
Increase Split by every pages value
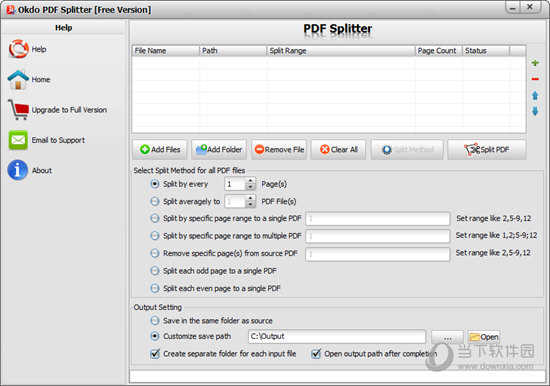coord(250,181)
